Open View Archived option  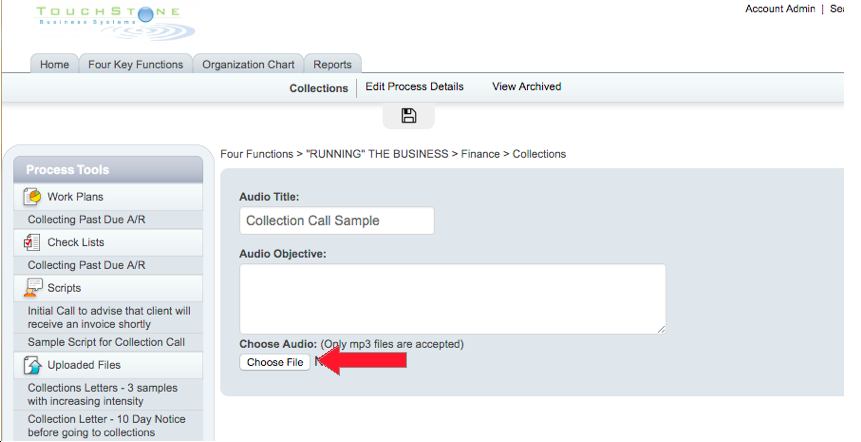[x=527, y=87]
